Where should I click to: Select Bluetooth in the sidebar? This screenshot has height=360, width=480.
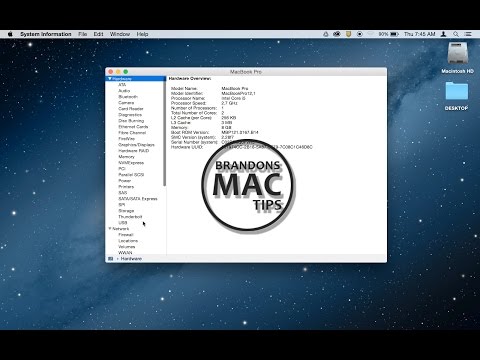pos(128,97)
